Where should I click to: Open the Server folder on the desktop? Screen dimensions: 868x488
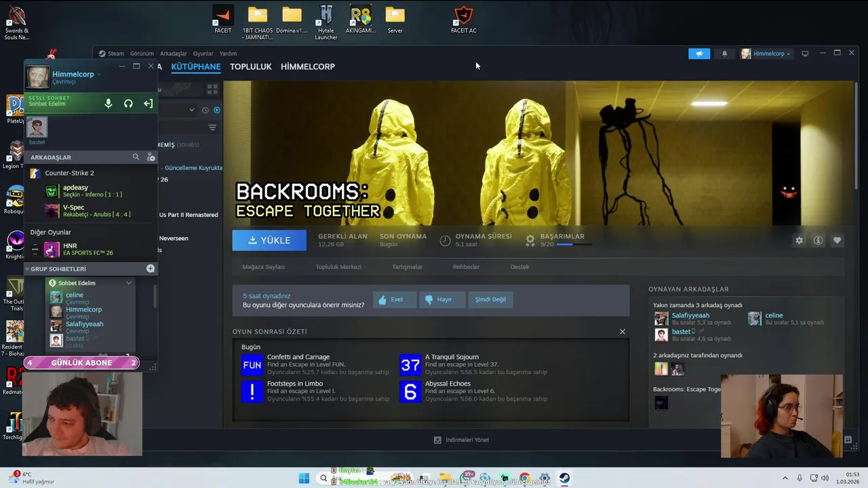[x=395, y=20]
